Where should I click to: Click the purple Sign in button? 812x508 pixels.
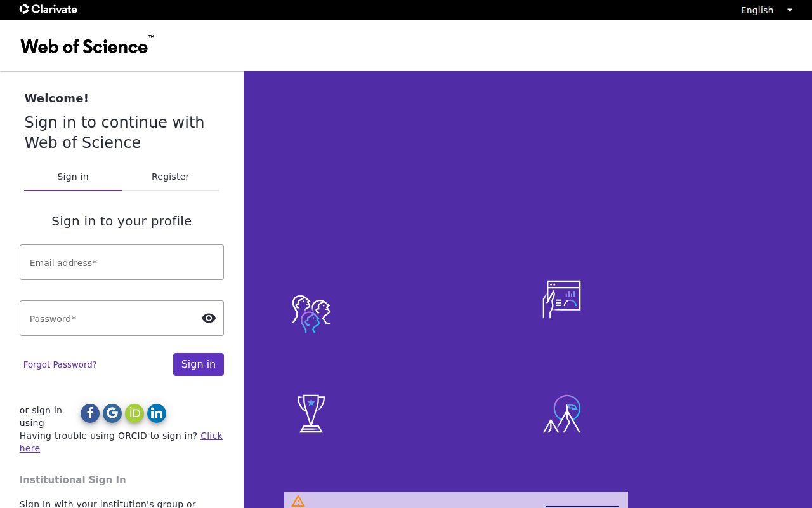tap(199, 364)
